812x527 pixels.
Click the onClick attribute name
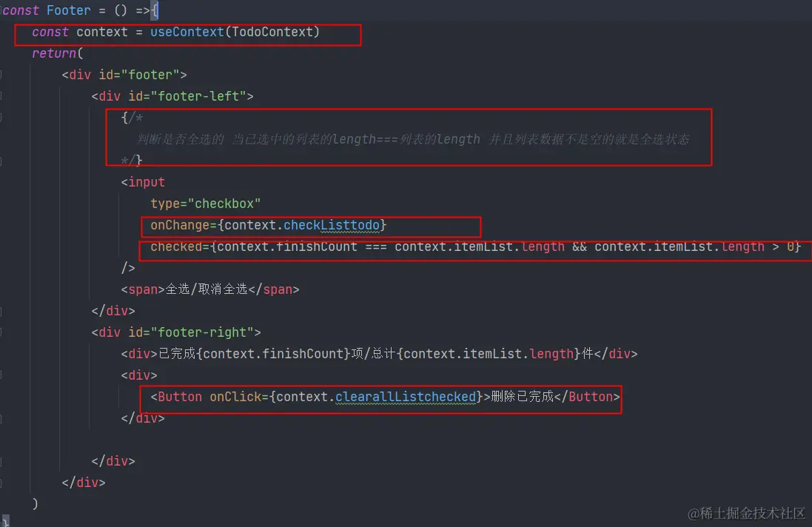235,397
